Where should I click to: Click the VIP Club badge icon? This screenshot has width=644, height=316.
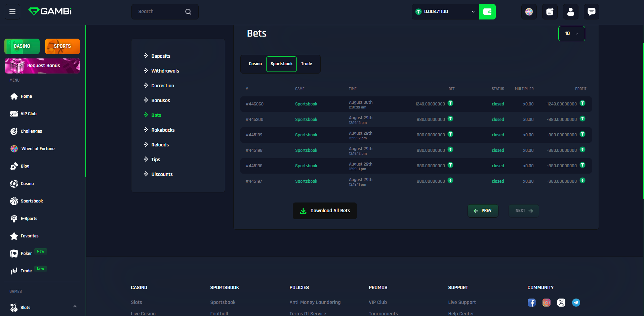[x=14, y=114]
